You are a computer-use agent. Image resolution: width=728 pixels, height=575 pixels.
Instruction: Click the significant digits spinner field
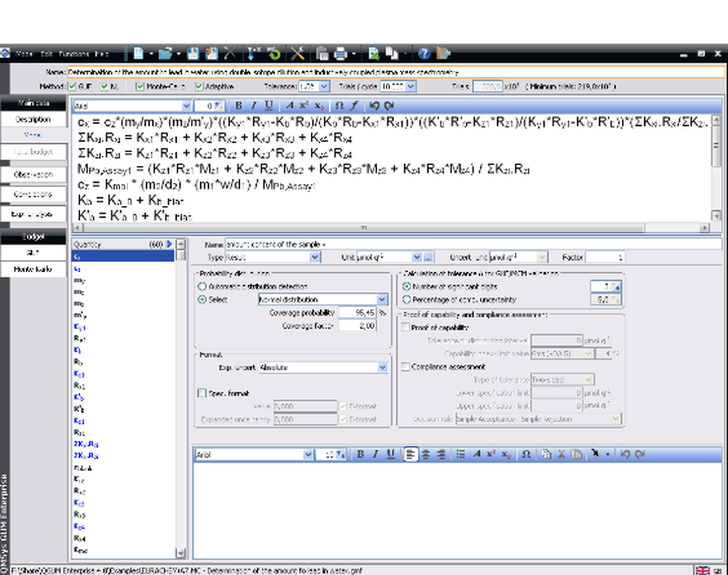coord(606,286)
